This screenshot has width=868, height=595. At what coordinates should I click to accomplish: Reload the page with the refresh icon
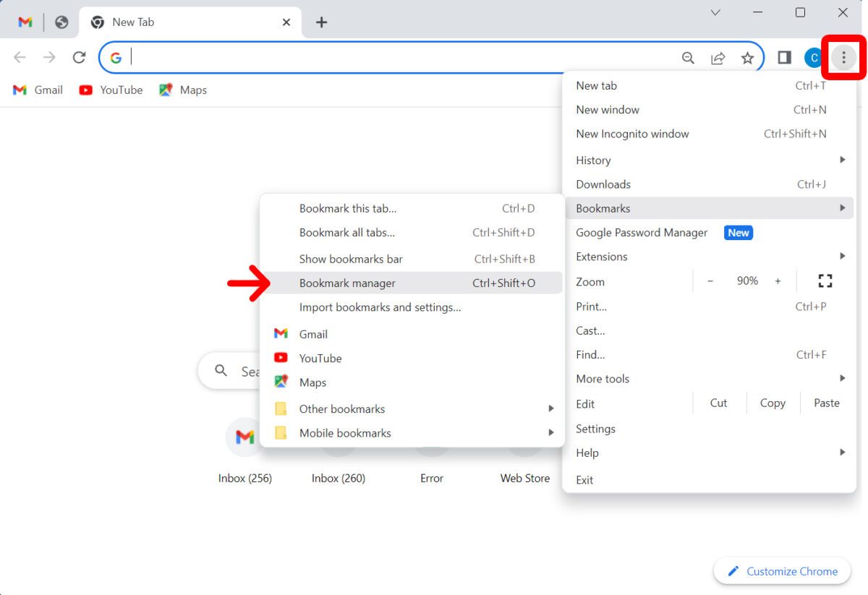80,57
